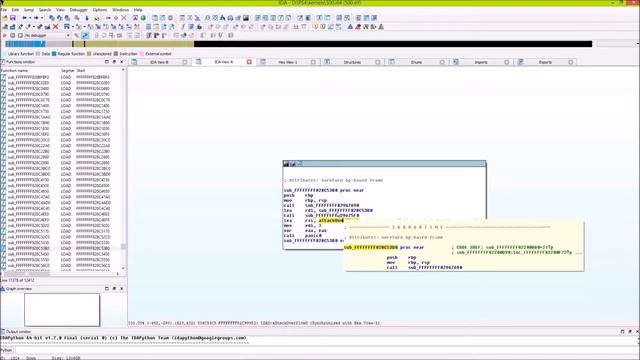This screenshot has height=360, width=640.
Task: Start the process with the play icon
Action: tap(5, 36)
